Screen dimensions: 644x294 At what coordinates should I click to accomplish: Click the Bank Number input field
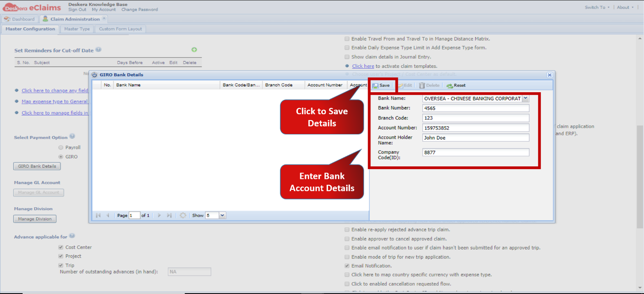coord(476,108)
